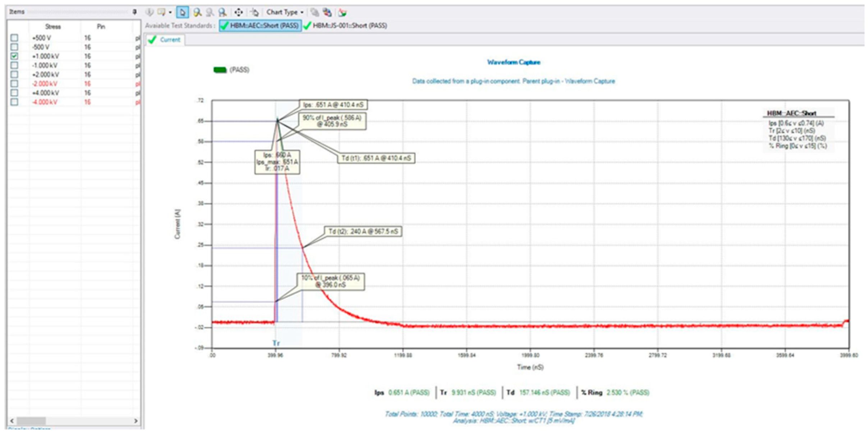This screenshot has width=868, height=435.
Task: Click the hand-pointer icon beside Chart Type
Action: coord(254,13)
